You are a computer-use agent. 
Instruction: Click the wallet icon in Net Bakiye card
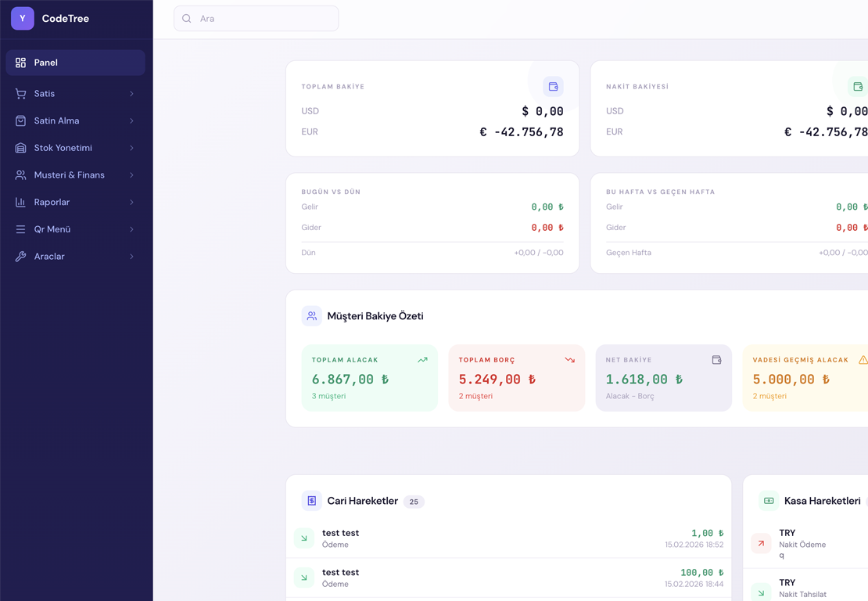click(x=716, y=360)
